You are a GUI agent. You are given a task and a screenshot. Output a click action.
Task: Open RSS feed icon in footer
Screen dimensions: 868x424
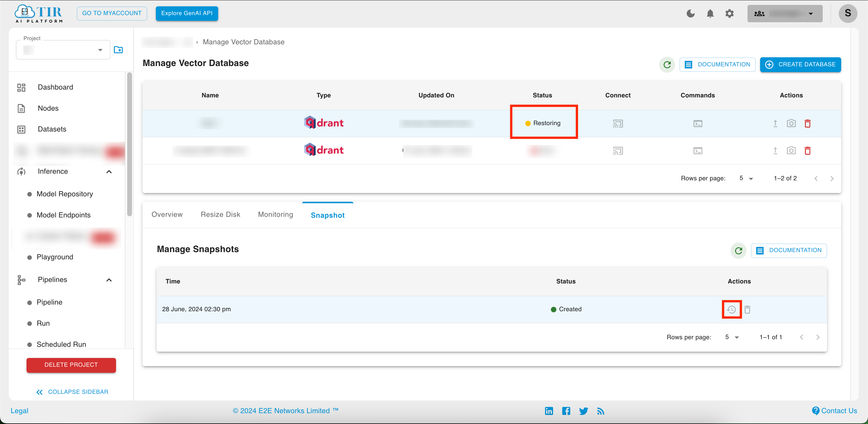(x=600, y=411)
